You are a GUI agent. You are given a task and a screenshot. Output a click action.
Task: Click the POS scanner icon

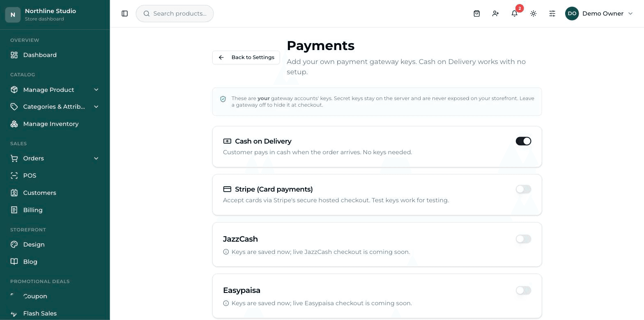click(x=14, y=176)
